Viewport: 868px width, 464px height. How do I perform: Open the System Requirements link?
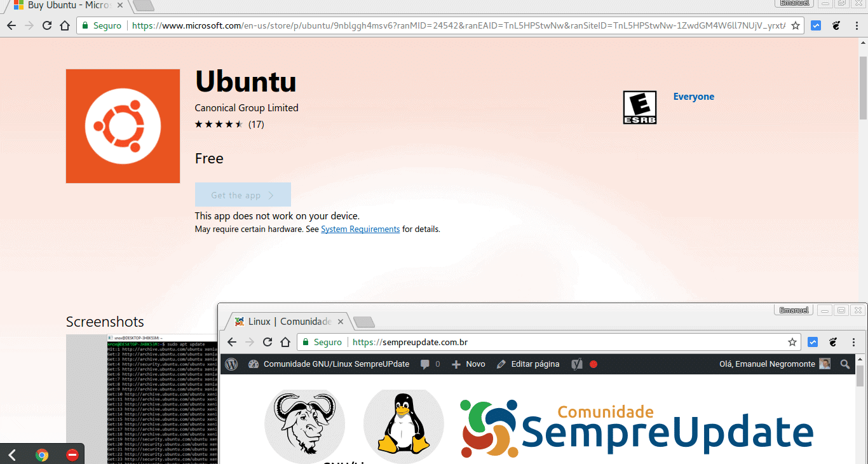tap(360, 229)
